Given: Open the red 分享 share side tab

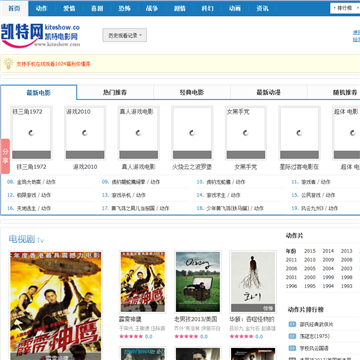Looking at the screenshot, I should 5,156.
